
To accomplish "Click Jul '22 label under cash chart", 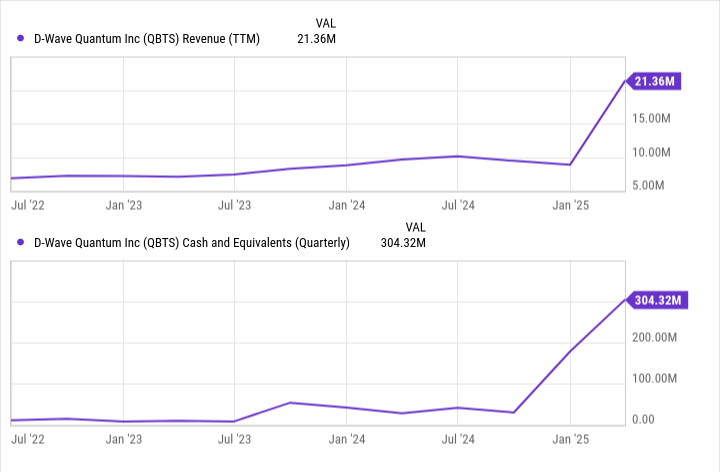I will 28,439.
